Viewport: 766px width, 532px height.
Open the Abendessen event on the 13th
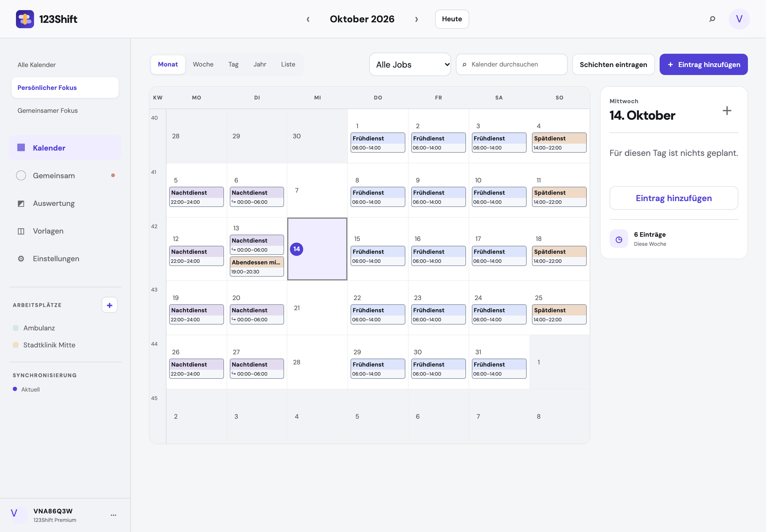click(x=257, y=266)
